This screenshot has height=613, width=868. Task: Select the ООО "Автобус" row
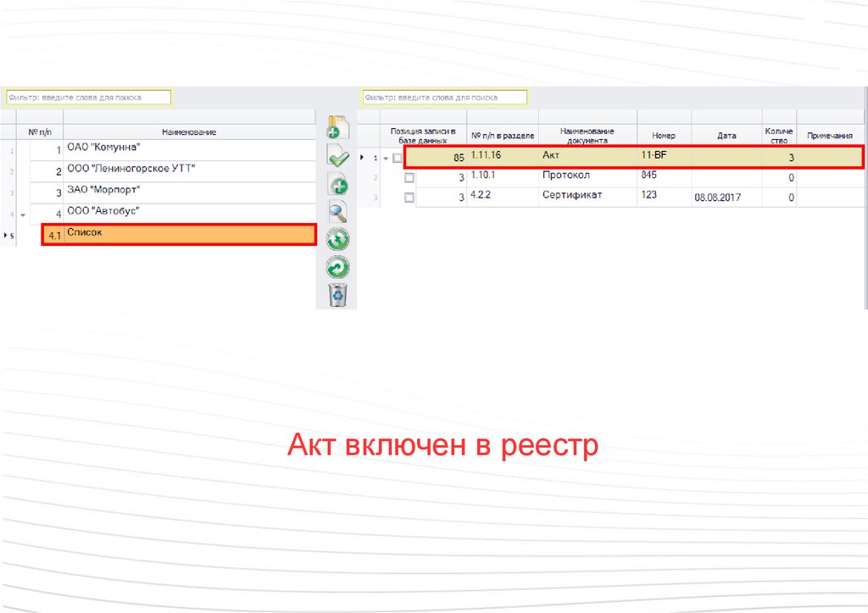[173, 213]
